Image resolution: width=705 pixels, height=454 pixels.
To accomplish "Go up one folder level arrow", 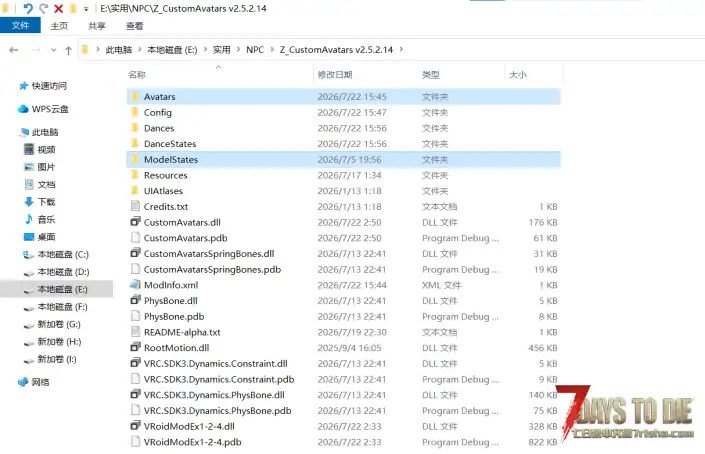I will point(68,50).
